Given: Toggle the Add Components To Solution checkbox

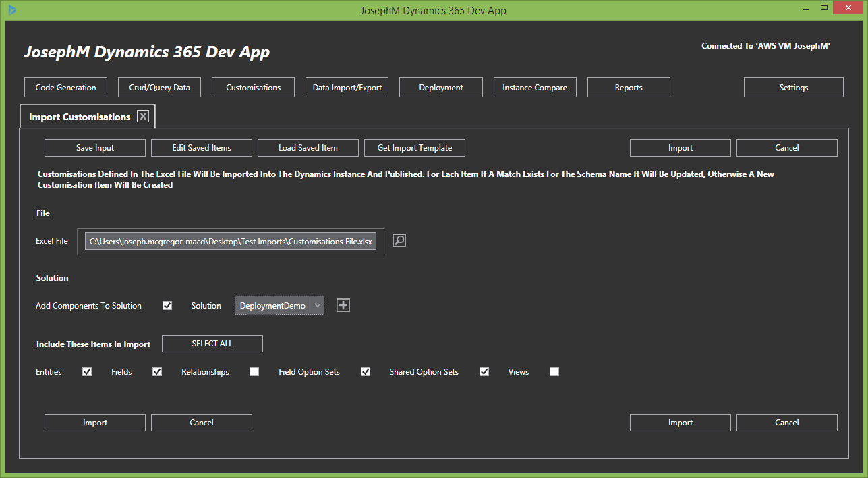Looking at the screenshot, I should point(167,306).
